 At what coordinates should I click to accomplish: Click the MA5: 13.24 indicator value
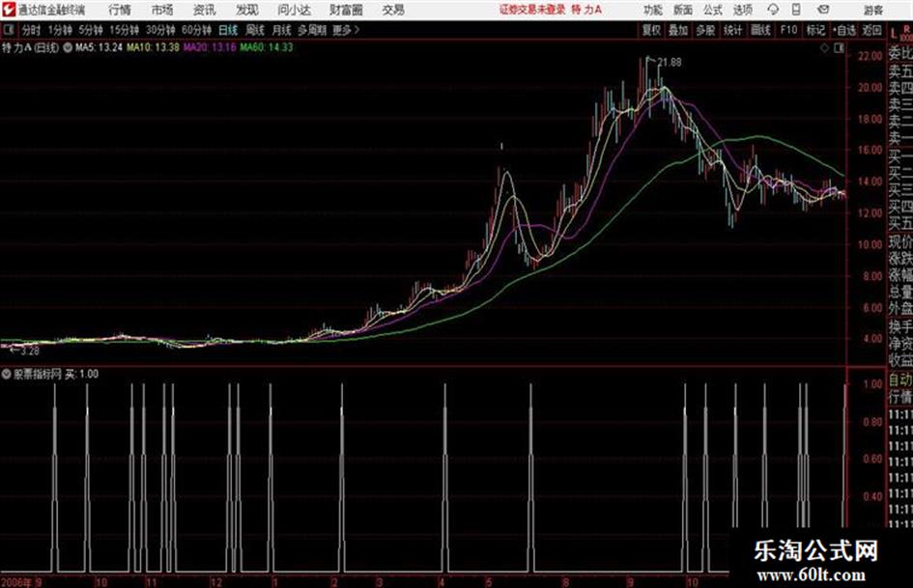pos(99,47)
